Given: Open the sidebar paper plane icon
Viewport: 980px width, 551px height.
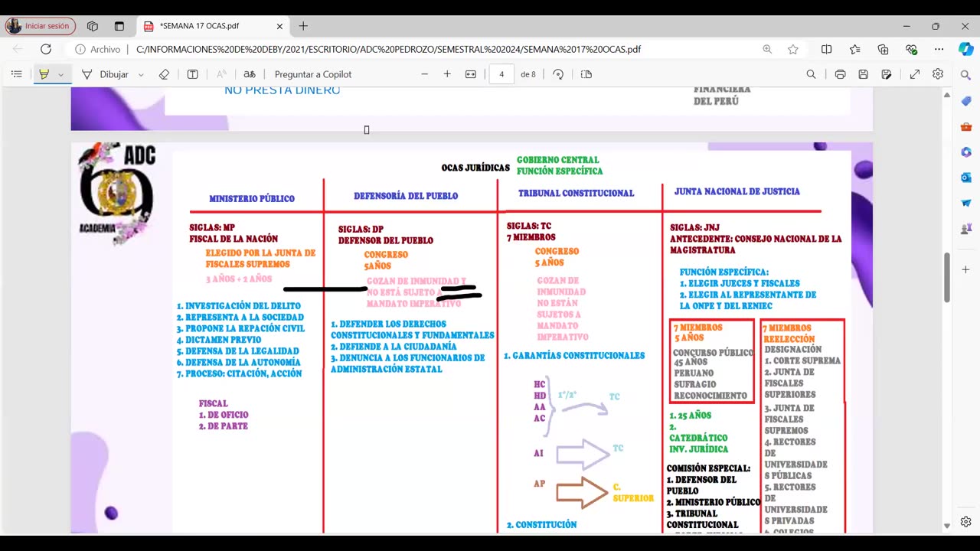Looking at the screenshot, I should pos(966,203).
